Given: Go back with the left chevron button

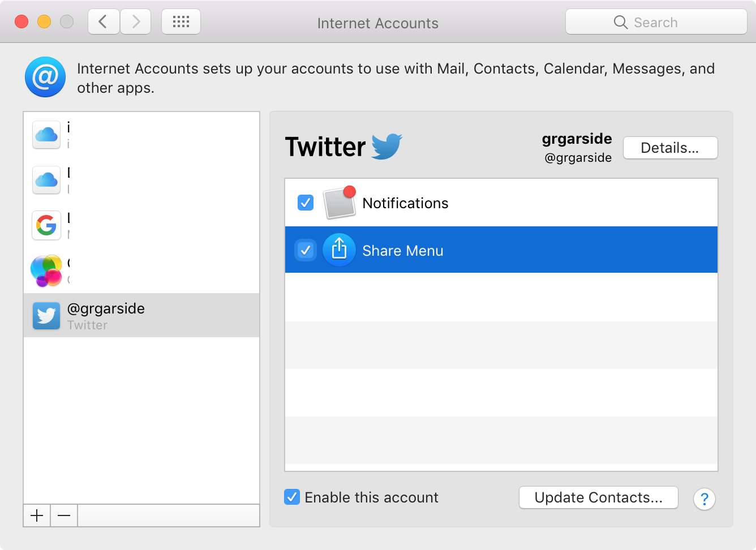Looking at the screenshot, I should [104, 22].
